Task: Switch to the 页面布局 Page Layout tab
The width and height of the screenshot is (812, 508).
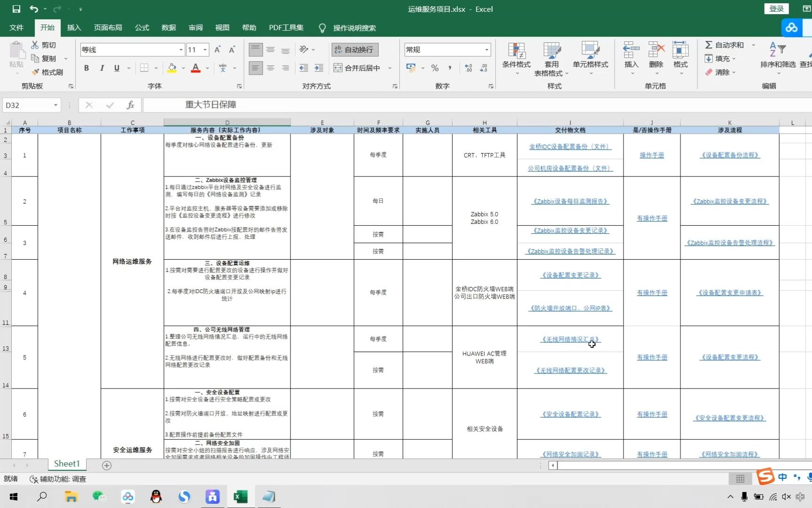Action: click(x=108, y=28)
